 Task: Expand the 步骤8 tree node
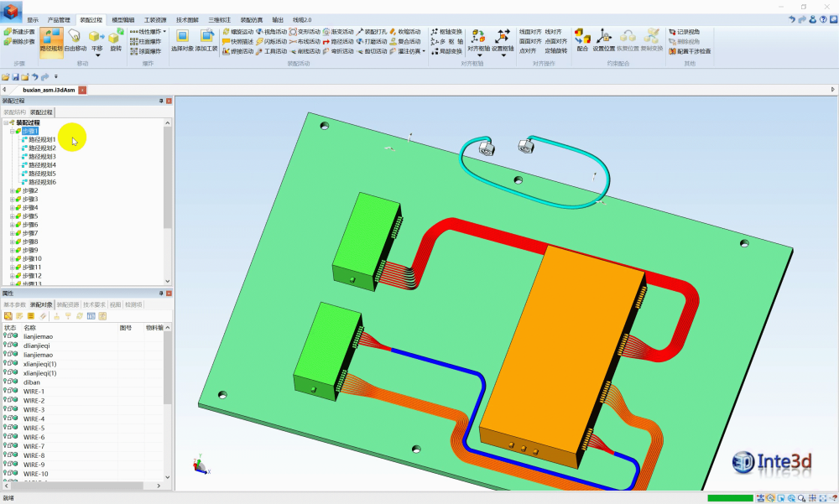click(x=13, y=242)
